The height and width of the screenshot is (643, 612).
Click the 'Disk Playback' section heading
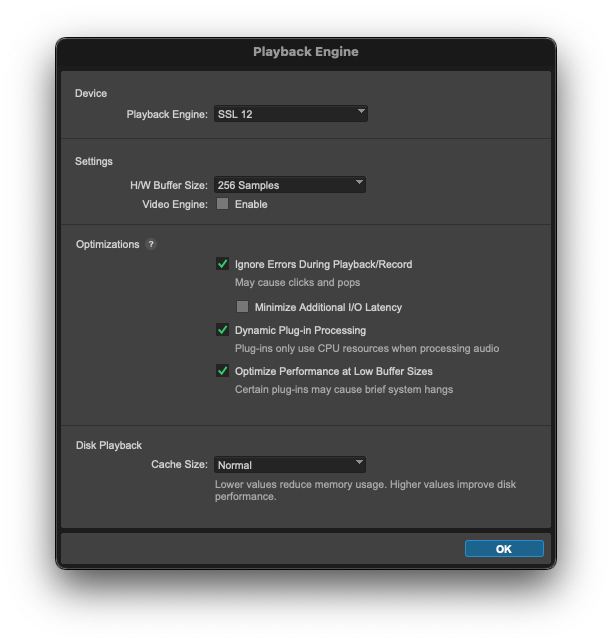tap(109, 445)
